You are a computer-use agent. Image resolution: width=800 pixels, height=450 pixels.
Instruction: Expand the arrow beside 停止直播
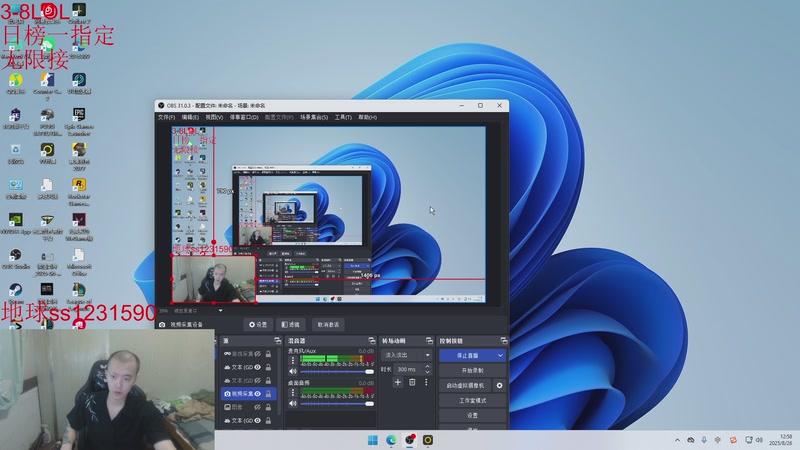(x=500, y=355)
